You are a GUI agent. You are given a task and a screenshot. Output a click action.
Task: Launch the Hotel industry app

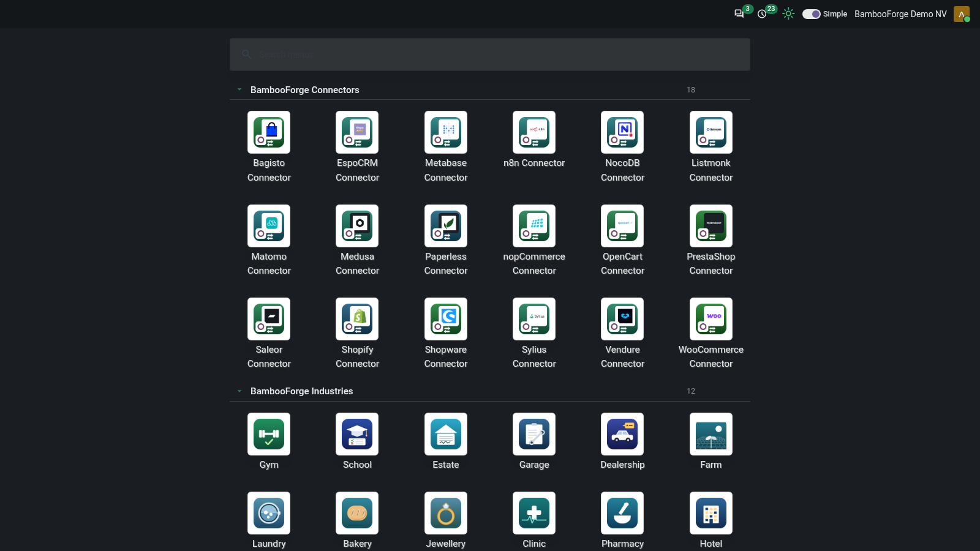(x=711, y=513)
